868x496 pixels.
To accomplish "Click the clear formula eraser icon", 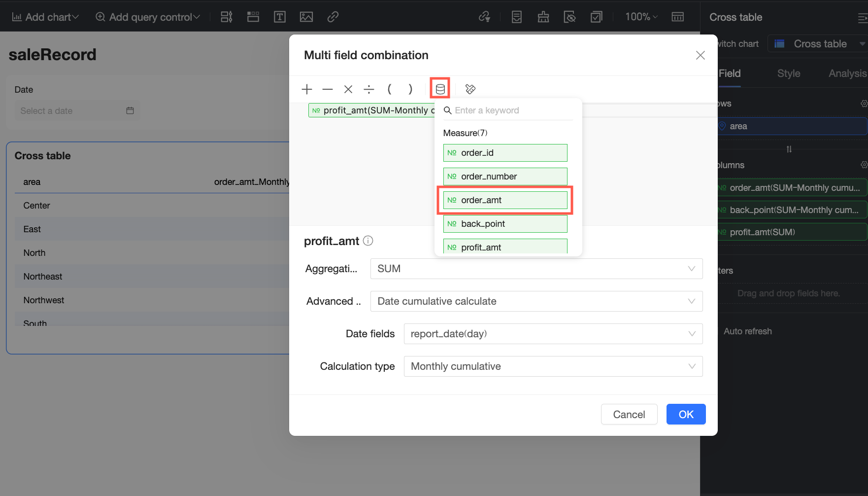I will pos(470,89).
